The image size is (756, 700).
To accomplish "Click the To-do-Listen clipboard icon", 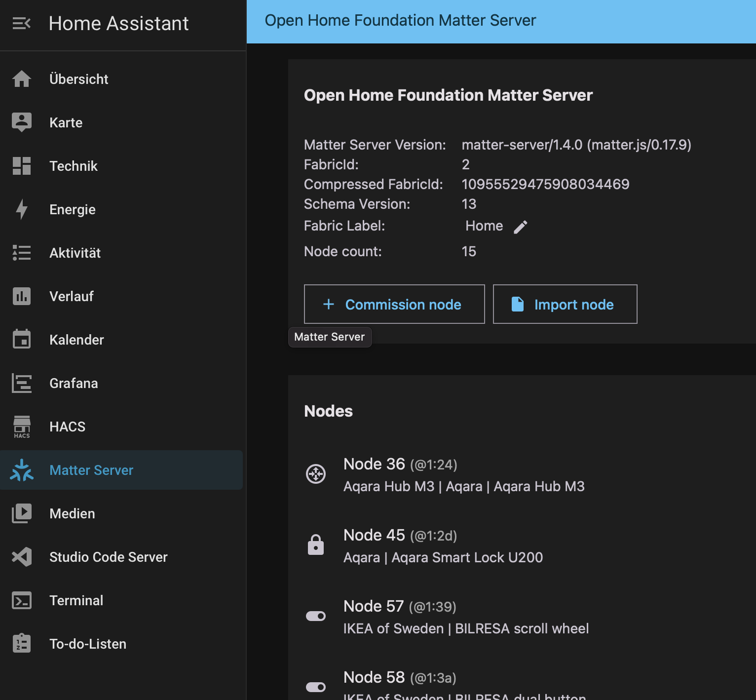I will (22, 644).
